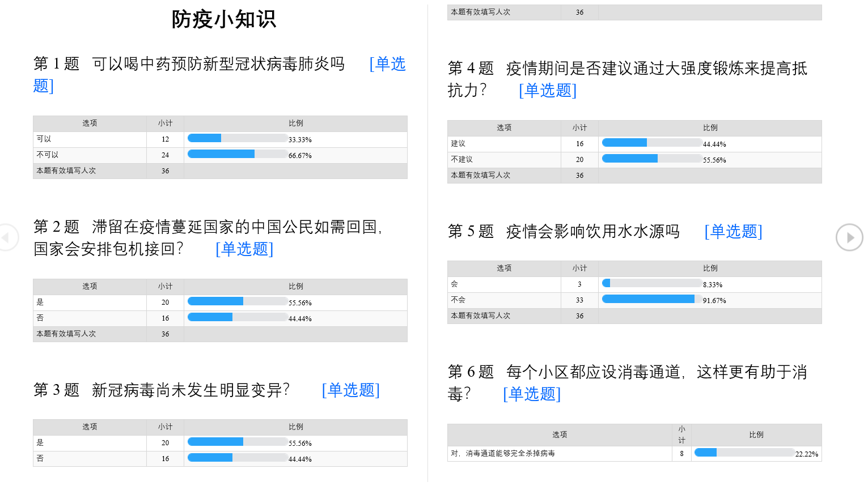Select the 不可以 row in question 1 table
The image size is (868, 490).
(x=220, y=155)
